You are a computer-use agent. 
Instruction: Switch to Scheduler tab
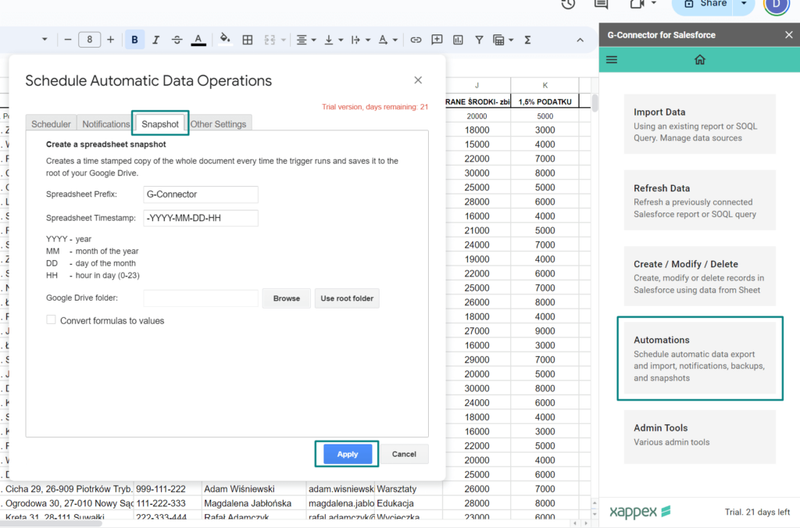click(x=51, y=124)
